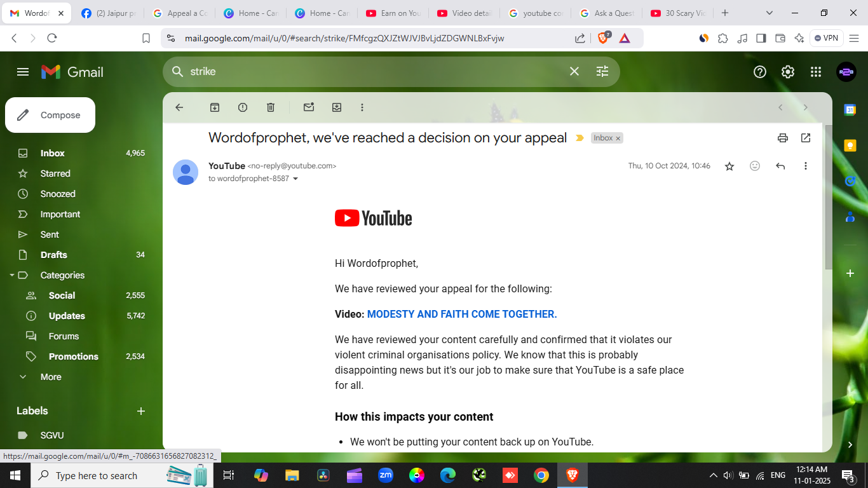Click the Compose button
Viewport: 868px width, 488px height.
click(x=50, y=115)
